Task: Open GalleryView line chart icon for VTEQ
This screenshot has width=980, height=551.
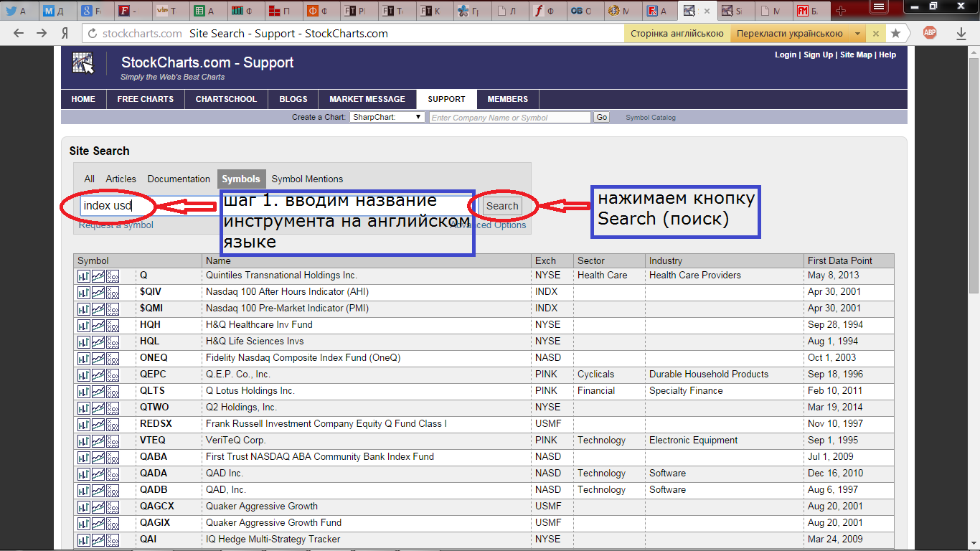Action: point(98,441)
